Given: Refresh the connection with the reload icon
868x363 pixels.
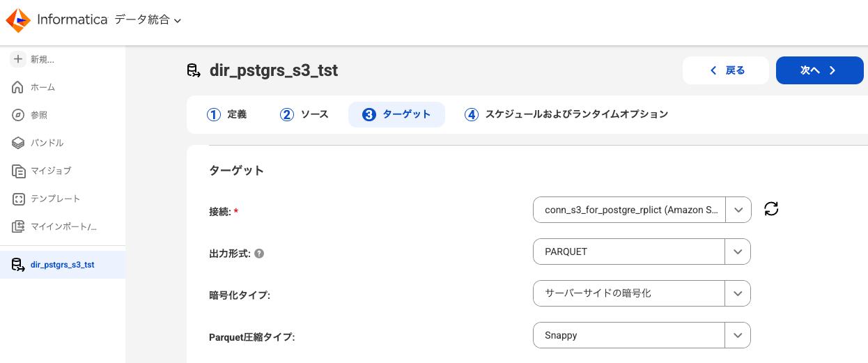Looking at the screenshot, I should pyautogui.click(x=771, y=209).
